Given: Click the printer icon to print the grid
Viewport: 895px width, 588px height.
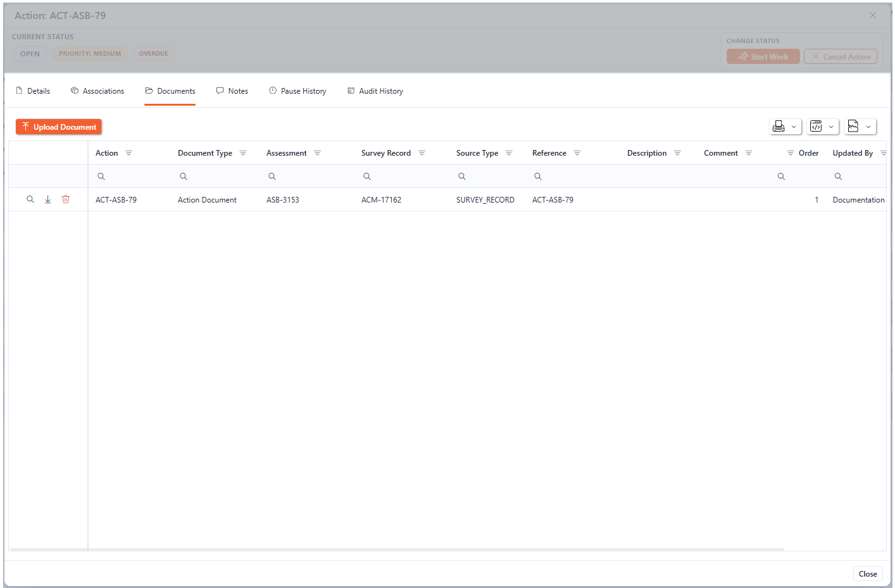Looking at the screenshot, I should pyautogui.click(x=779, y=127).
